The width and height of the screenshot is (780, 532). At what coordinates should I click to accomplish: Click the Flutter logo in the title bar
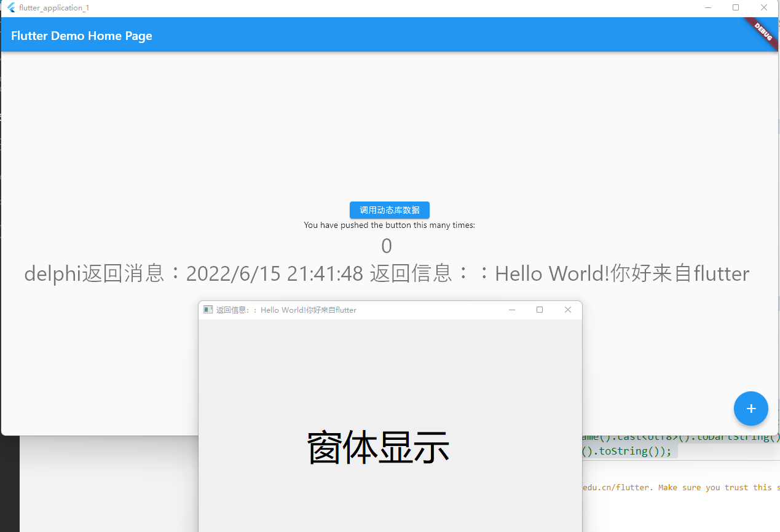pyautogui.click(x=11, y=8)
